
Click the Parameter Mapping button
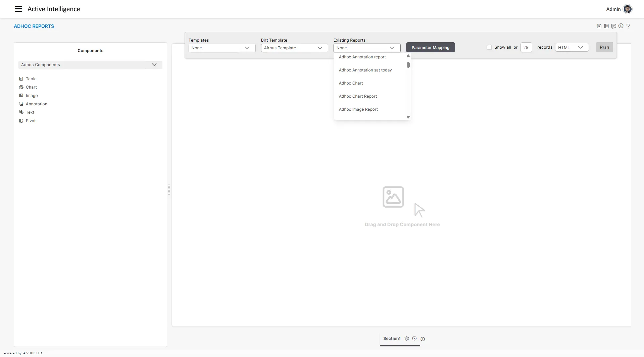[x=430, y=48]
